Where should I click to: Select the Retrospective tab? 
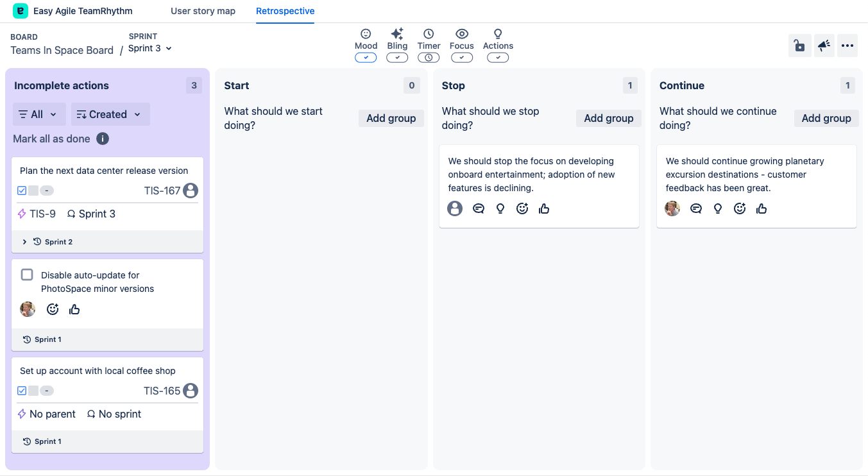[285, 11]
